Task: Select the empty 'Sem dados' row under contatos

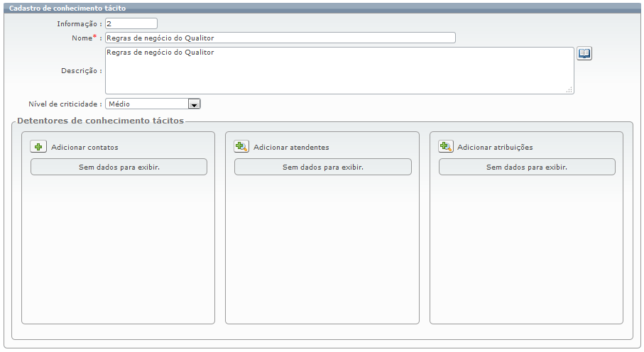Action: [x=119, y=167]
